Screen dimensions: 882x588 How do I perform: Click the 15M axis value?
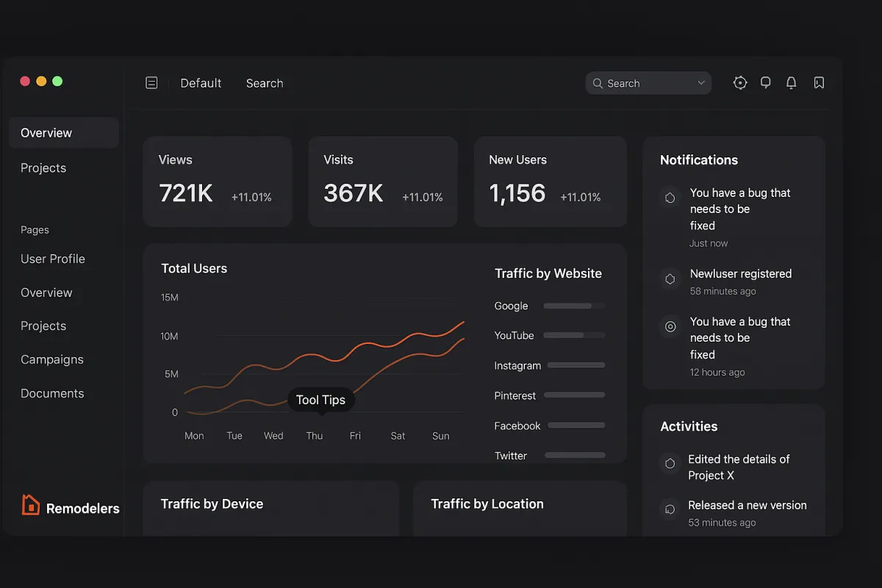coord(170,298)
